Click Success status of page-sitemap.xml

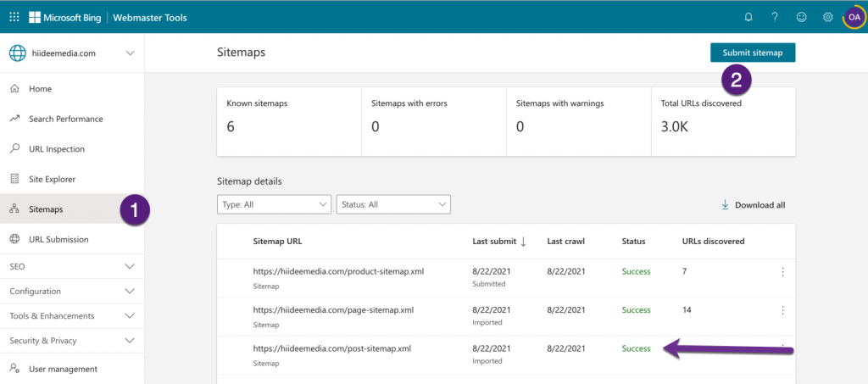(x=636, y=310)
